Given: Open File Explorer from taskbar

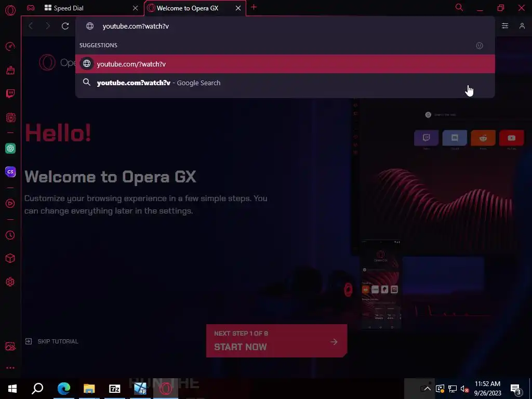Looking at the screenshot, I should pos(89,389).
